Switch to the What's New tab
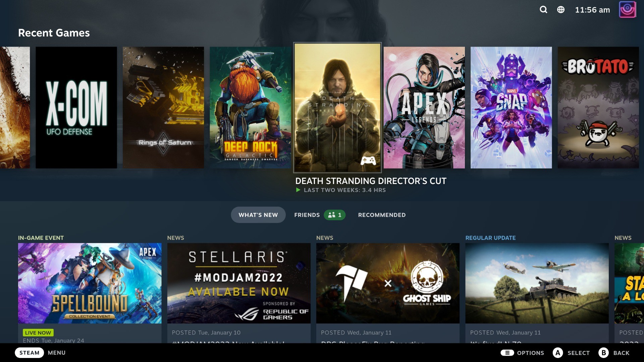This screenshot has width=644, height=362. [258, 215]
